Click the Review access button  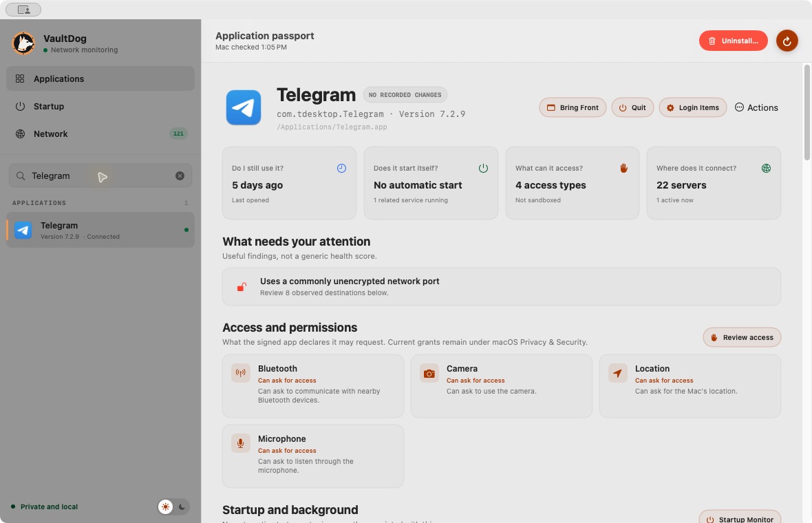(742, 337)
